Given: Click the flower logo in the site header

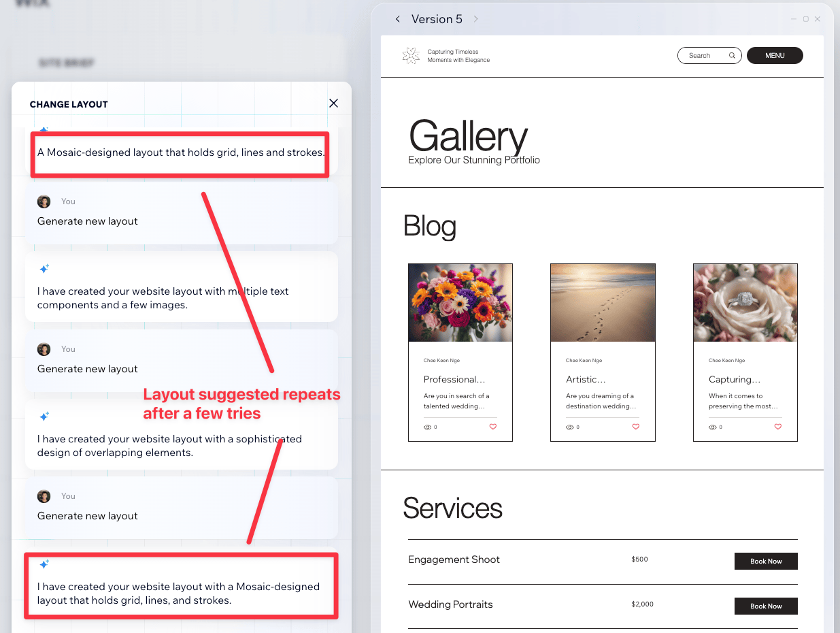Looking at the screenshot, I should click(411, 55).
